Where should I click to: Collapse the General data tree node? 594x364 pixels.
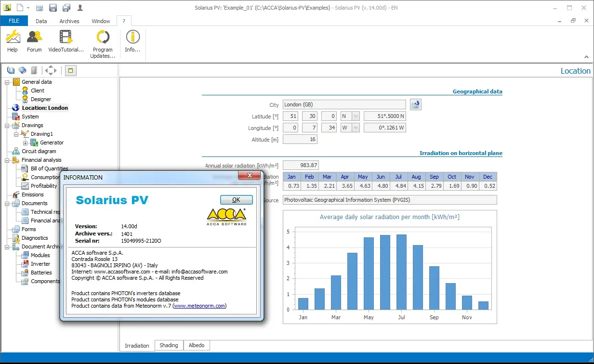[x=7, y=82]
